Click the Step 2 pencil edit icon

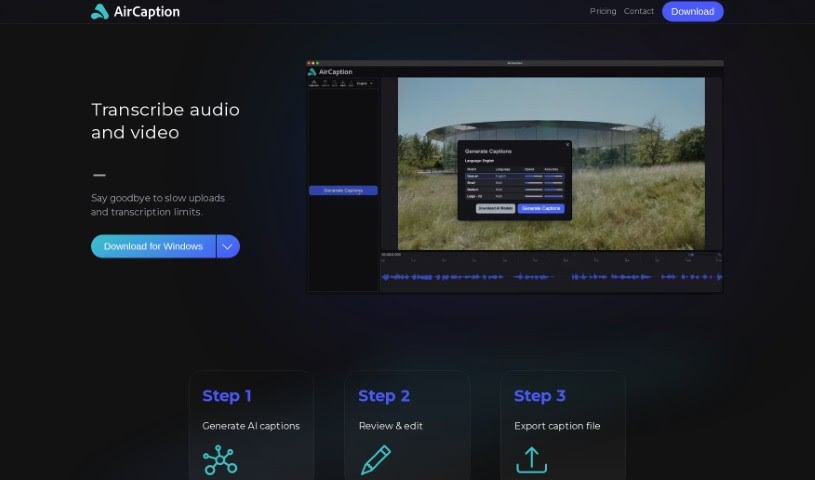[x=376, y=460]
